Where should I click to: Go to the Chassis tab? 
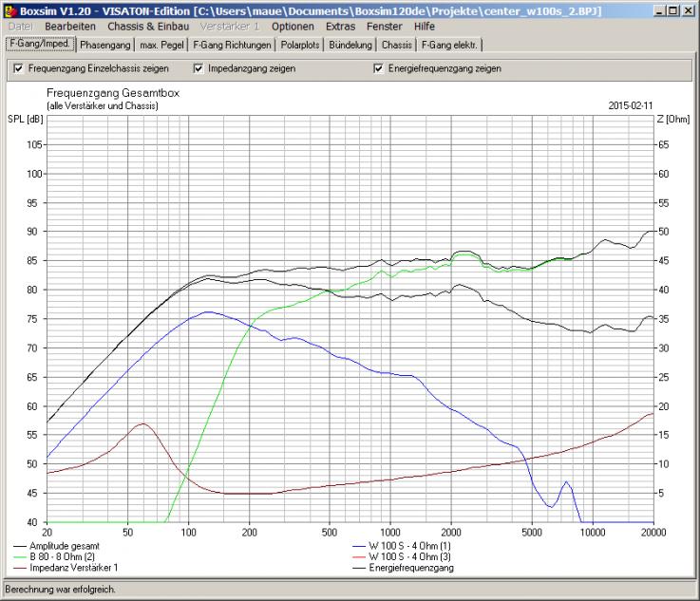point(397,45)
